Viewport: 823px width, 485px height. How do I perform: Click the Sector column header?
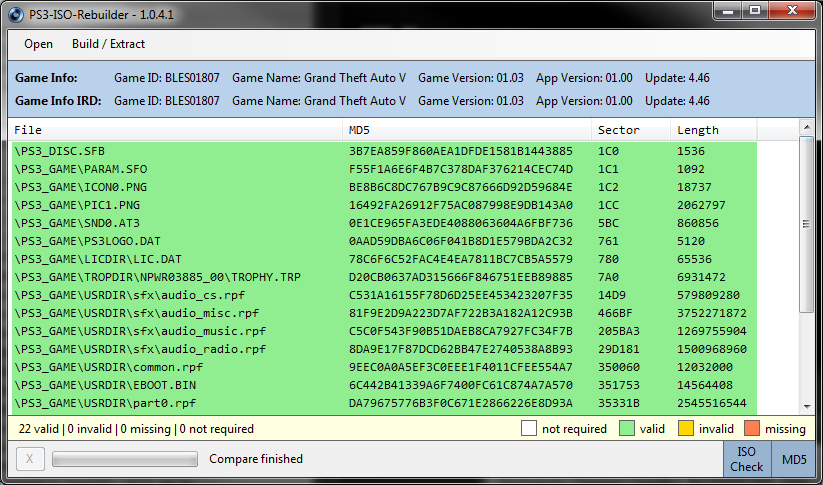pyautogui.click(x=630, y=130)
